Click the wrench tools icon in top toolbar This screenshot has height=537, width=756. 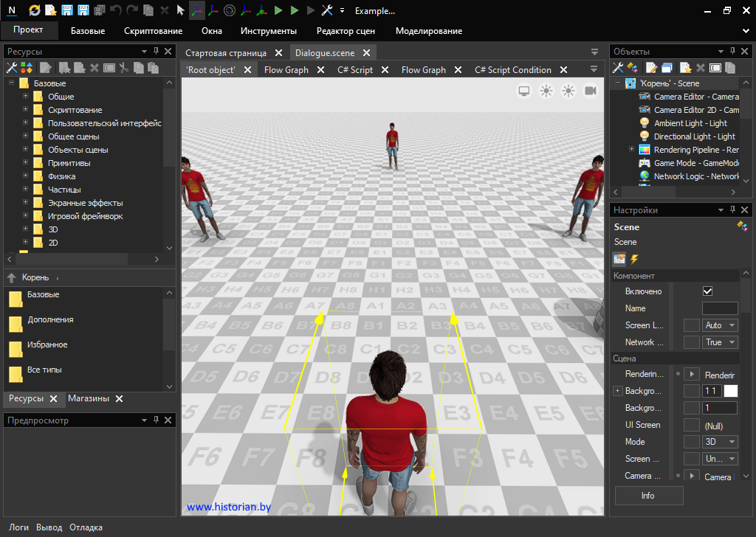(x=327, y=10)
